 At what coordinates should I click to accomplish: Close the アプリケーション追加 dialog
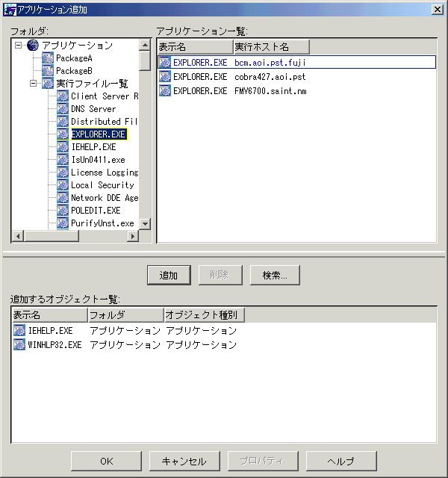[x=438, y=10]
